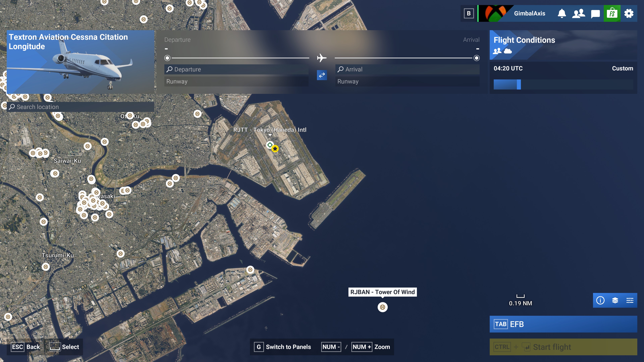
Task: Select the departure endpoint radio marker
Action: coord(167,58)
